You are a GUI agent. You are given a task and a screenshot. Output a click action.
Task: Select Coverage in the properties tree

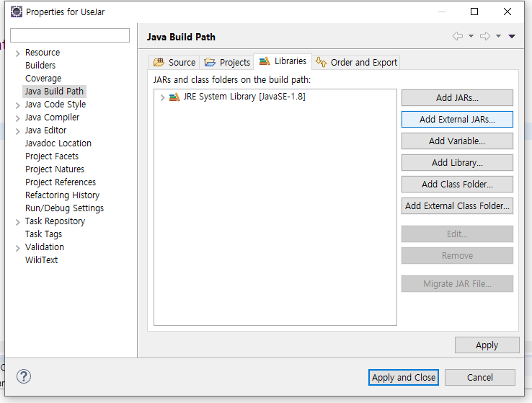pyautogui.click(x=43, y=79)
